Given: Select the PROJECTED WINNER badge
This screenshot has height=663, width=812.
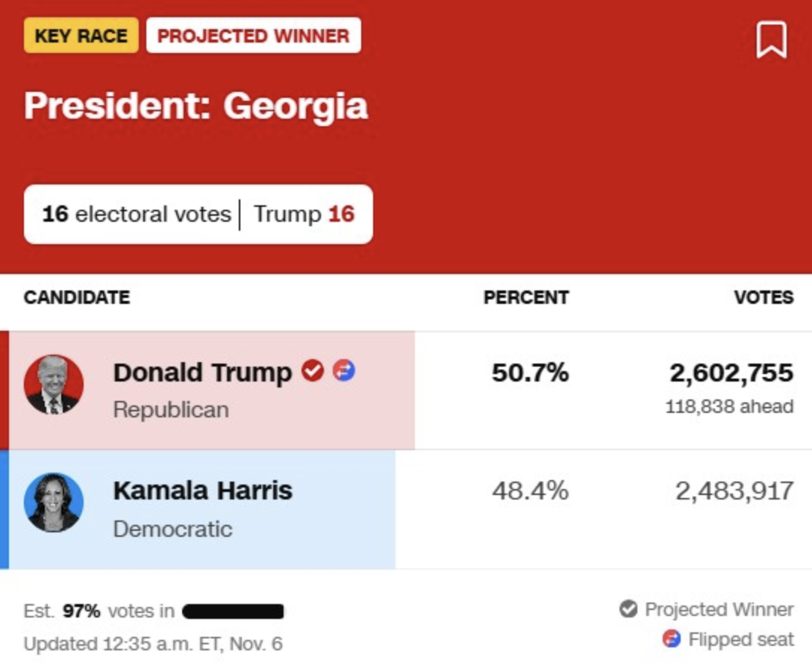Looking at the screenshot, I should tap(254, 36).
